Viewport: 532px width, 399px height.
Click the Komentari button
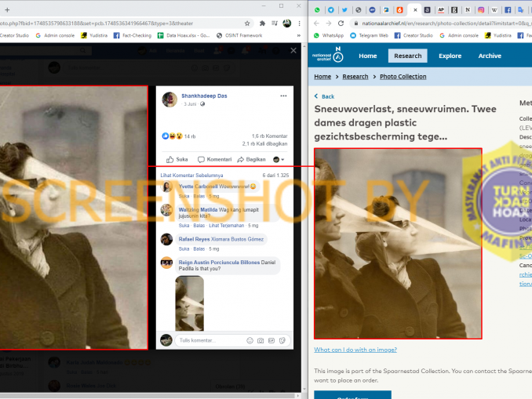[214, 159]
